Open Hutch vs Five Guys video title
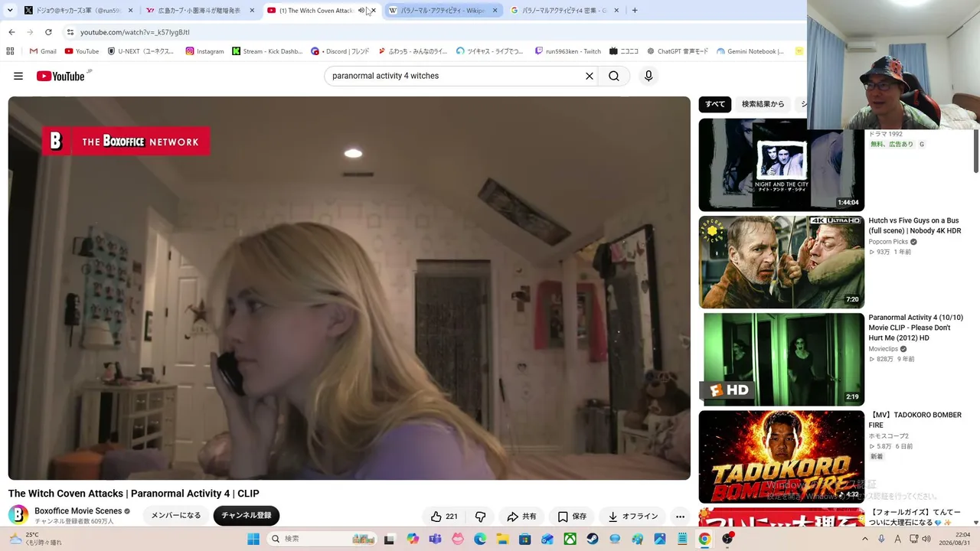Viewport: 980px width, 551px height. coord(915,226)
